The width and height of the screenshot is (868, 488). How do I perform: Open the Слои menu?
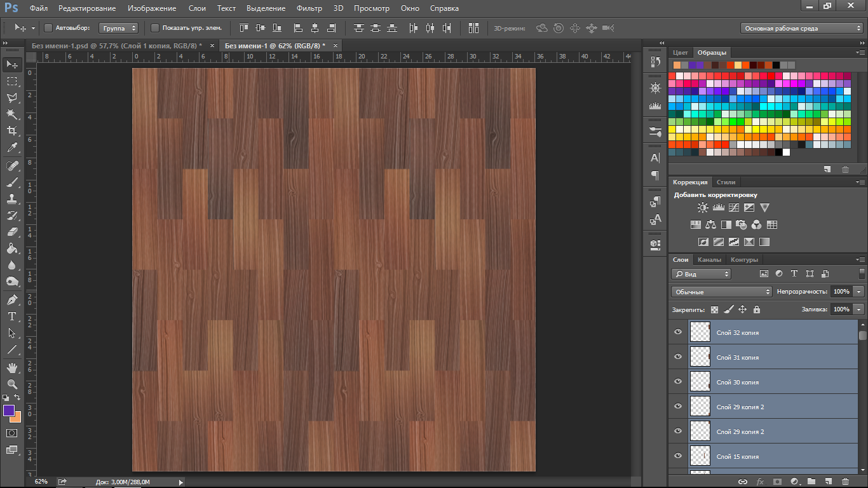(197, 8)
